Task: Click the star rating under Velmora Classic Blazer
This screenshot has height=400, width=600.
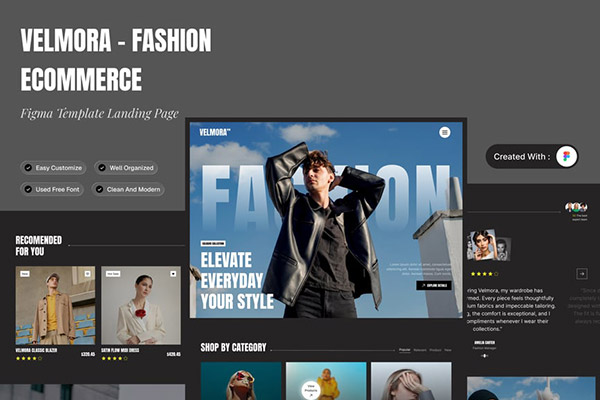Action: tap(29, 359)
